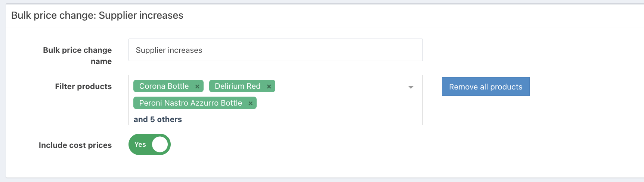Open the Filter products dropdown arrow
The image size is (644, 182).
coord(411,87)
